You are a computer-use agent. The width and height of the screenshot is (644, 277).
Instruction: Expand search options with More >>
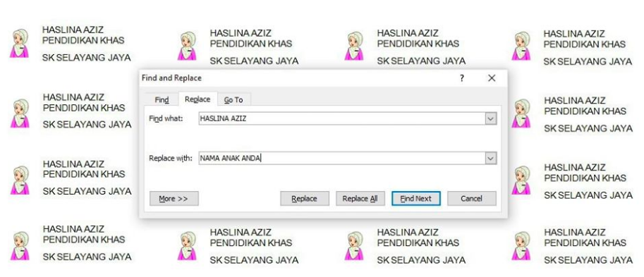pyautogui.click(x=174, y=199)
